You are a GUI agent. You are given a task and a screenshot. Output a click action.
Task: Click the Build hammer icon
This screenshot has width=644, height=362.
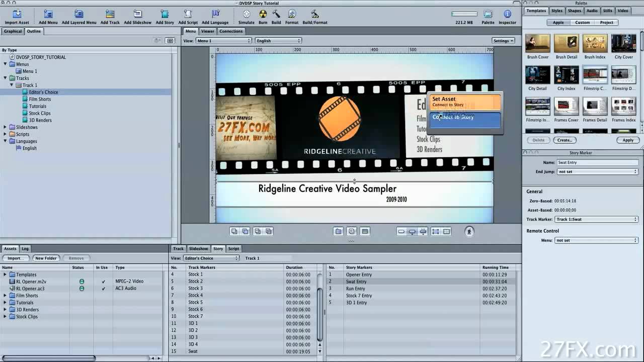point(276,14)
